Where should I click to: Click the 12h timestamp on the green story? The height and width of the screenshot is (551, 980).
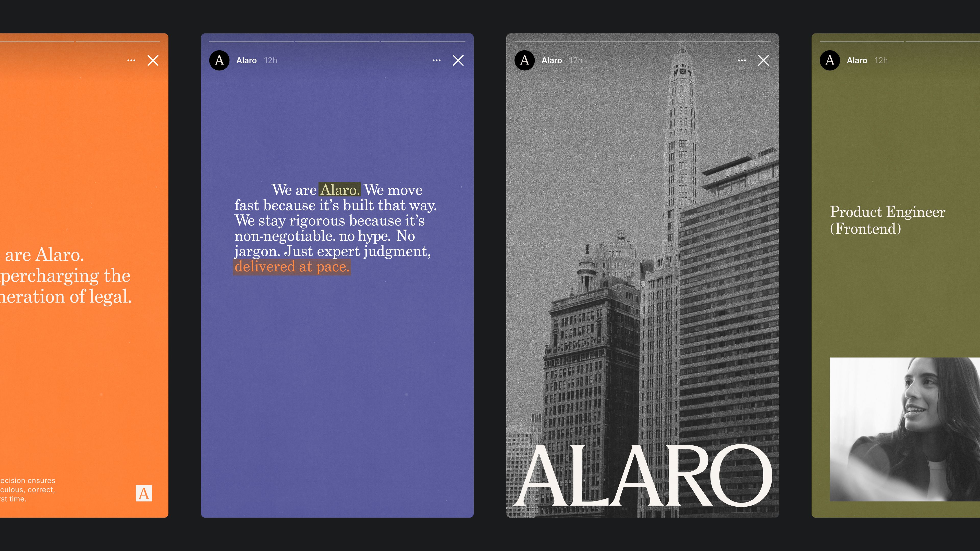[881, 60]
